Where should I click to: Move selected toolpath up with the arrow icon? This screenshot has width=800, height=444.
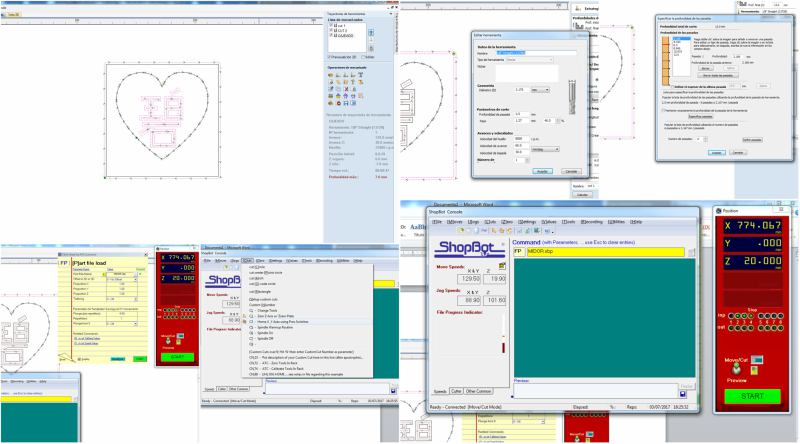[371, 32]
